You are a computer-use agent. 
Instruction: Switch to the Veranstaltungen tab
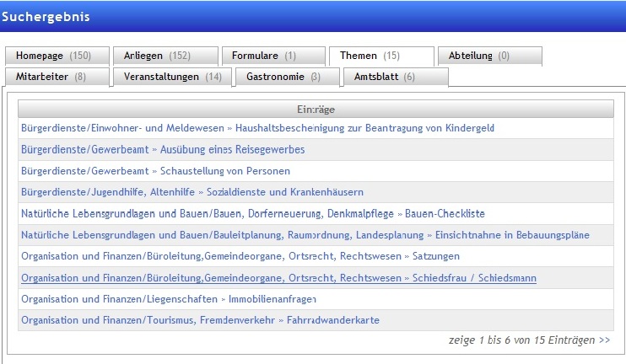[172, 77]
